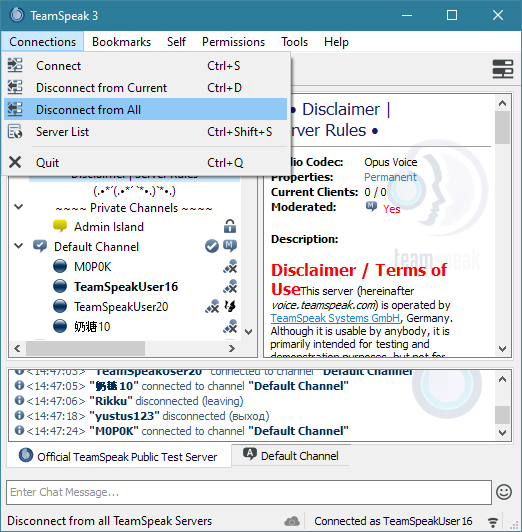The height and width of the screenshot is (532, 522).
Task: Choose Quit in the Connections menu
Action: 146,163
